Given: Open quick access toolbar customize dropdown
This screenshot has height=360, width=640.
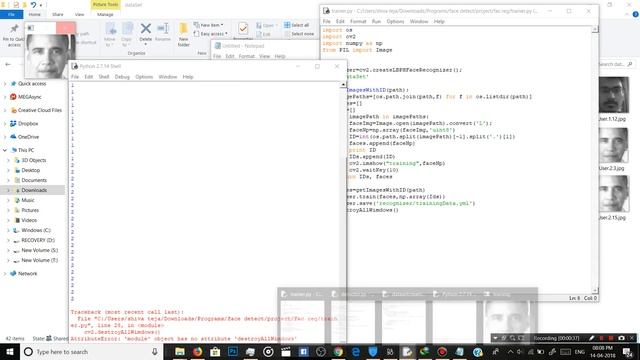Looking at the screenshot, I should click(41, 5).
